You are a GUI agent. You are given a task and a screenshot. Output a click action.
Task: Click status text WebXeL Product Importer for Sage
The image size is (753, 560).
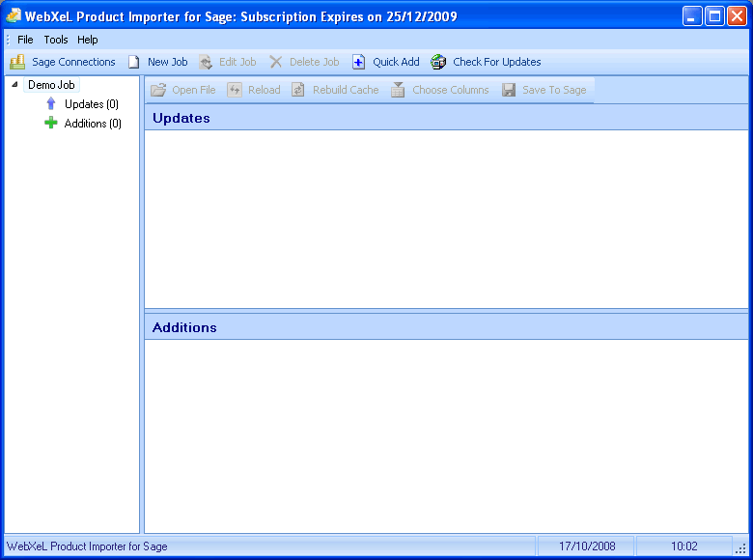(87, 546)
